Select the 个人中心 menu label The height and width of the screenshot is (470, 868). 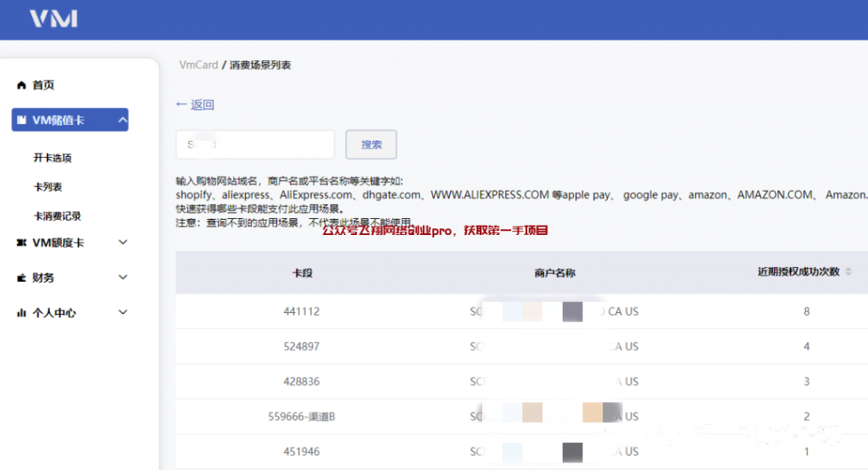point(54,312)
